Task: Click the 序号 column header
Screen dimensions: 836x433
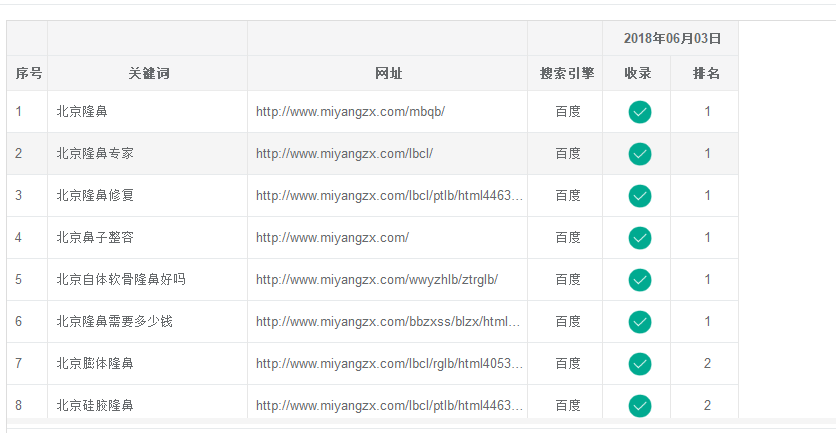Action: 28,74
